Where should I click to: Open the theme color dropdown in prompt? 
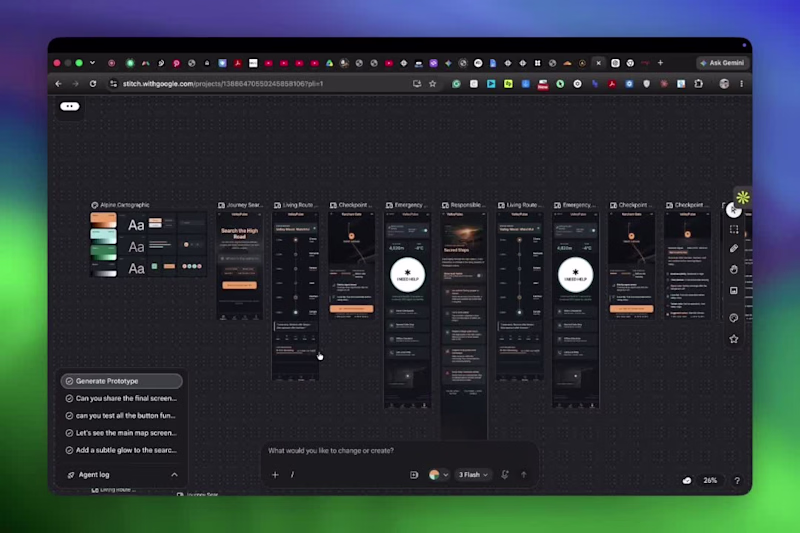pyautogui.click(x=438, y=475)
